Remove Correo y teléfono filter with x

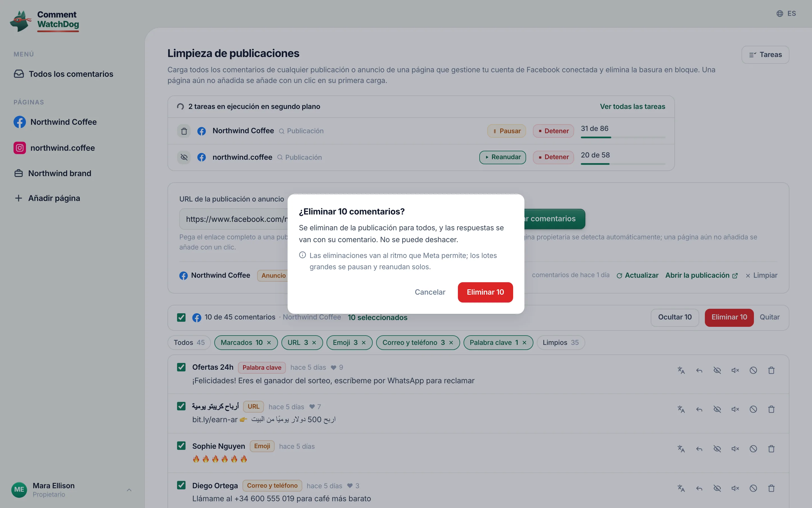click(x=451, y=343)
